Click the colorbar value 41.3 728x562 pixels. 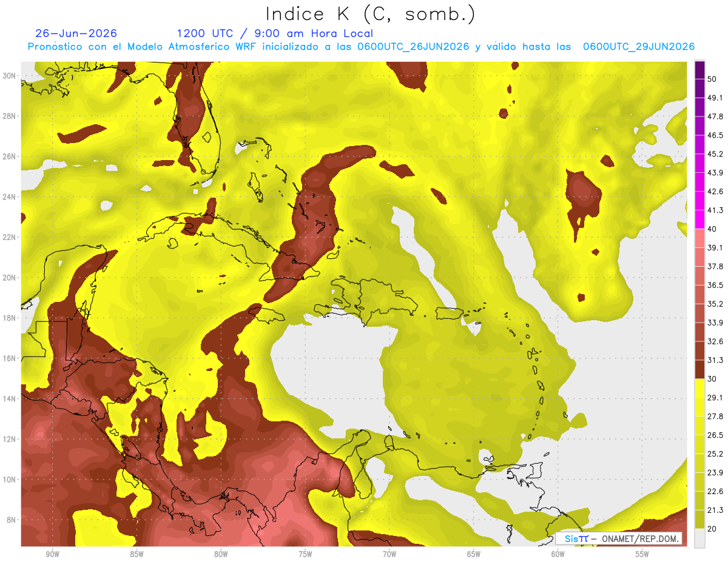[x=715, y=210]
